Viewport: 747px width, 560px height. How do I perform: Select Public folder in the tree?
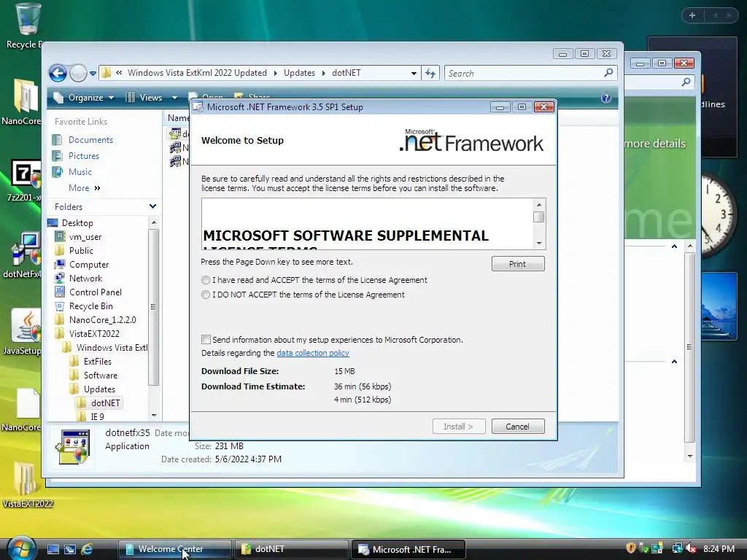81,251
